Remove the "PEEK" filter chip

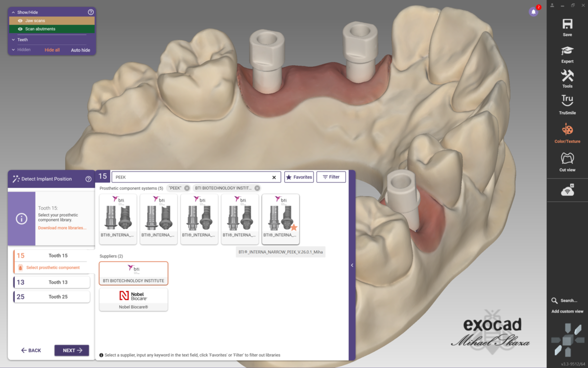coord(187,188)
